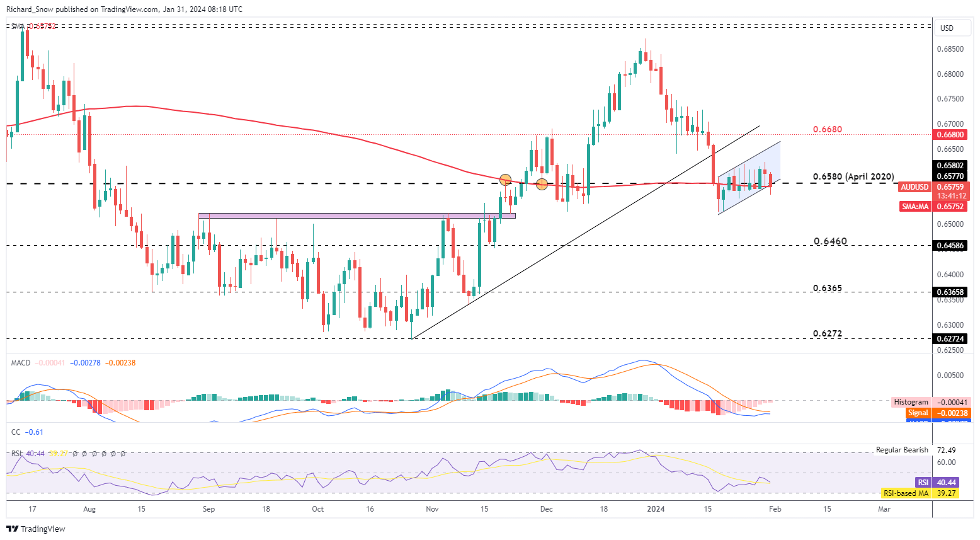The image size is (980, 540).
Task: Click the 0.67500 price axis tick
Action: click(950, 99)
